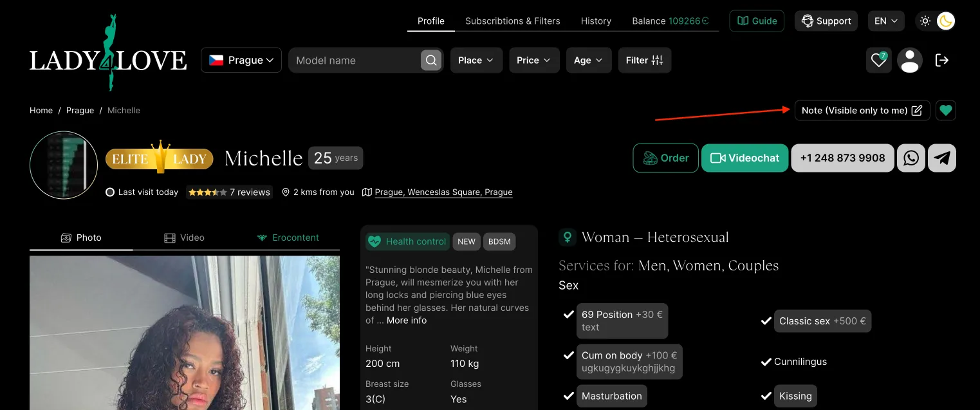This screenshot has width=980, height=410.
Task: Click the 7 reviews text
Action: [250, 192]
